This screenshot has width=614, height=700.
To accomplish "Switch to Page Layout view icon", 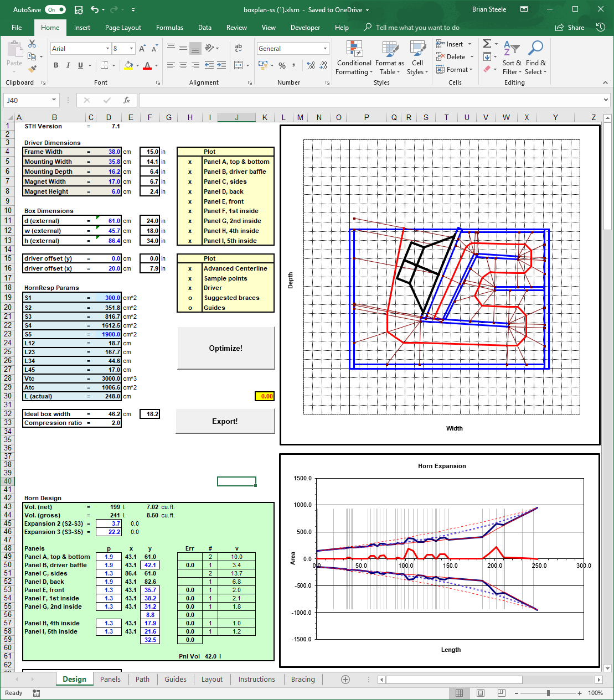I will coord(481,693).
